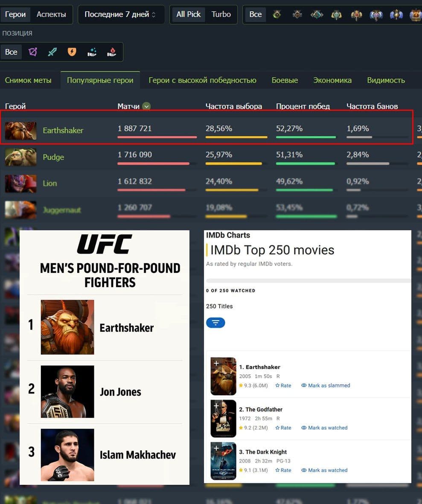Filter by hard support position icon
Screen dimensions: 422x504
[x=112, y=52]
